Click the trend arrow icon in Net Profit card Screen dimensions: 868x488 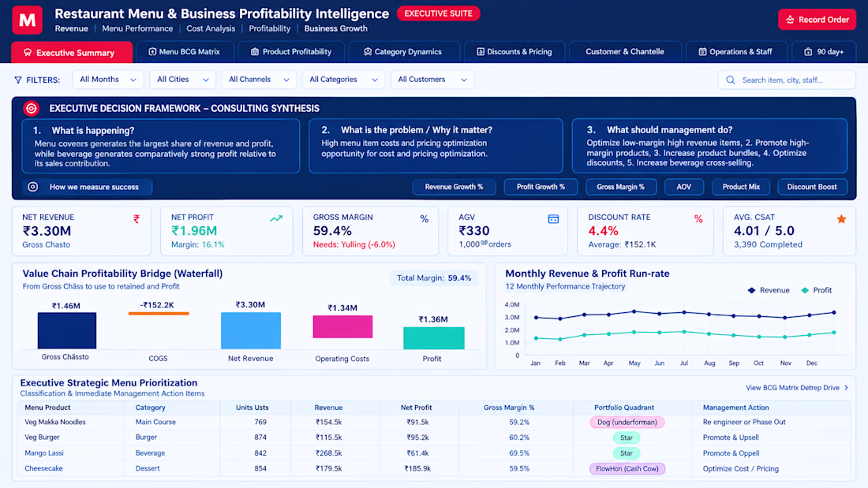[276, 218]
